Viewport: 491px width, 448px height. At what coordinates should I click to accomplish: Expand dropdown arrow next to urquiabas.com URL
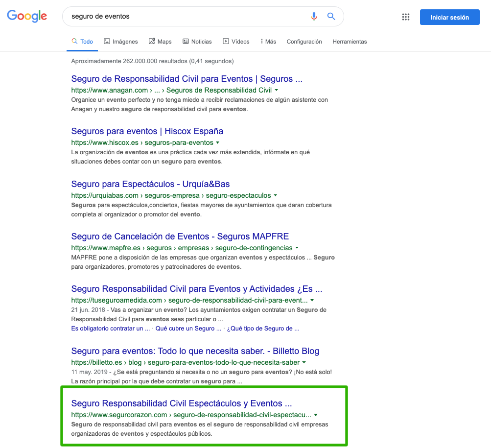click(x=276, y=195)
